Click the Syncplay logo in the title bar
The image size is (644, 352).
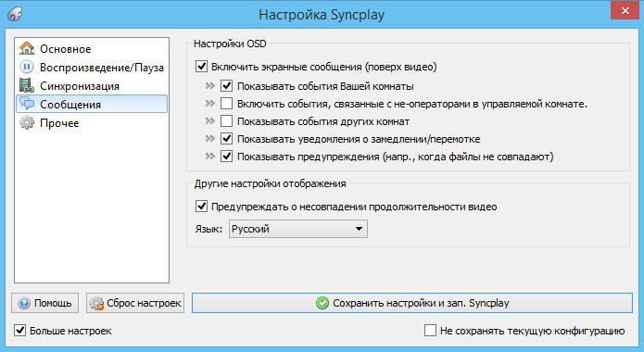pyautogui.click(x=15, y=15)
